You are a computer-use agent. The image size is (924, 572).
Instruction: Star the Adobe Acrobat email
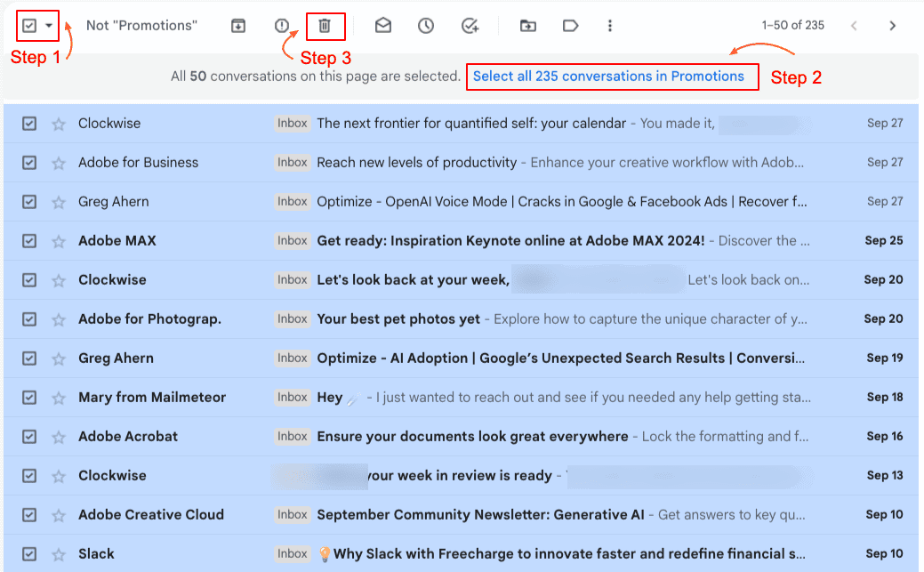59,437
